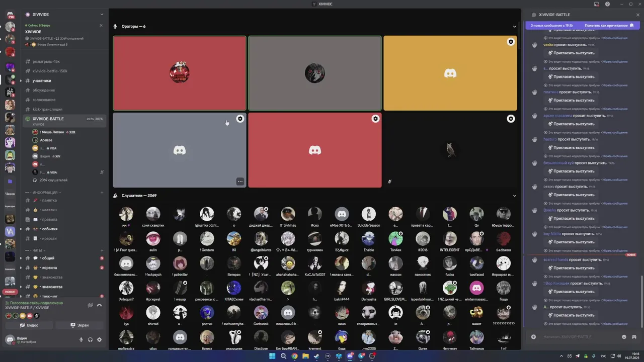Click moderator badge on red Discord-logo tile
The width and height of the screenshot is (644, 362).
(x=375, y=119)
